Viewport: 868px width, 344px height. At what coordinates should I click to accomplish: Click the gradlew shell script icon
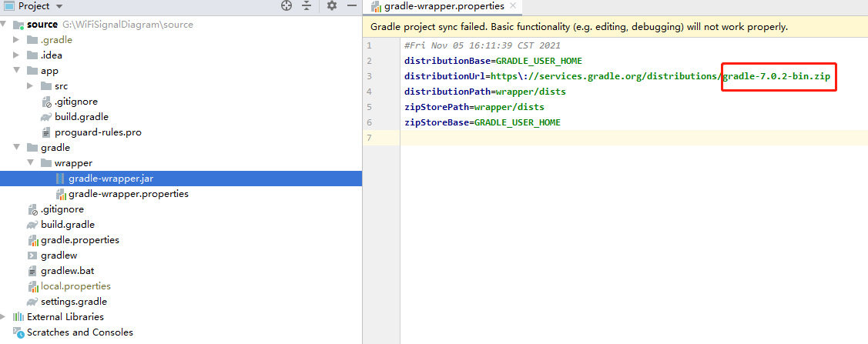[32, 255]
